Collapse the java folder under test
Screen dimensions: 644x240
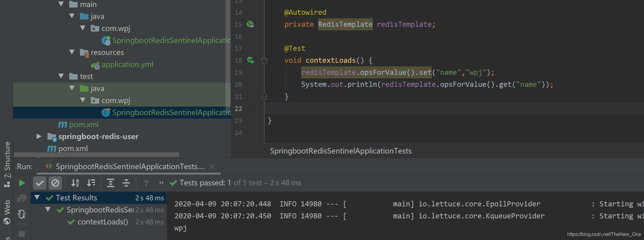(x=72, y=88)
